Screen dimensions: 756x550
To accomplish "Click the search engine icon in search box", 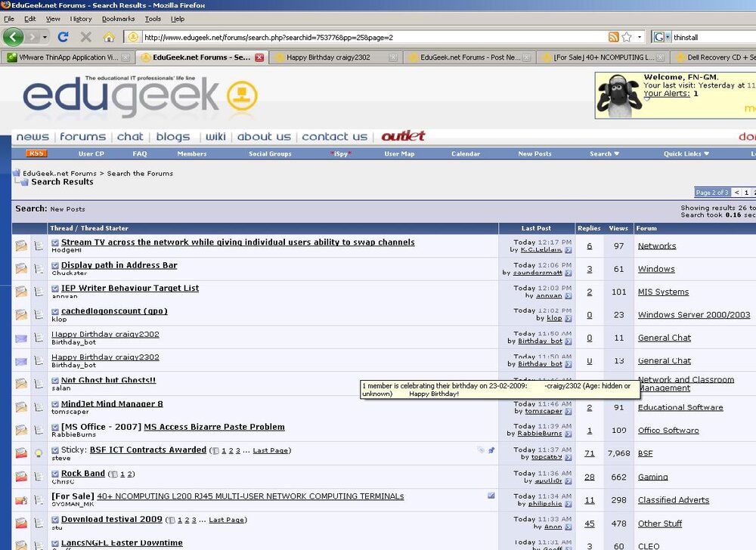I will pyautogui.click(x=659, y=37).
